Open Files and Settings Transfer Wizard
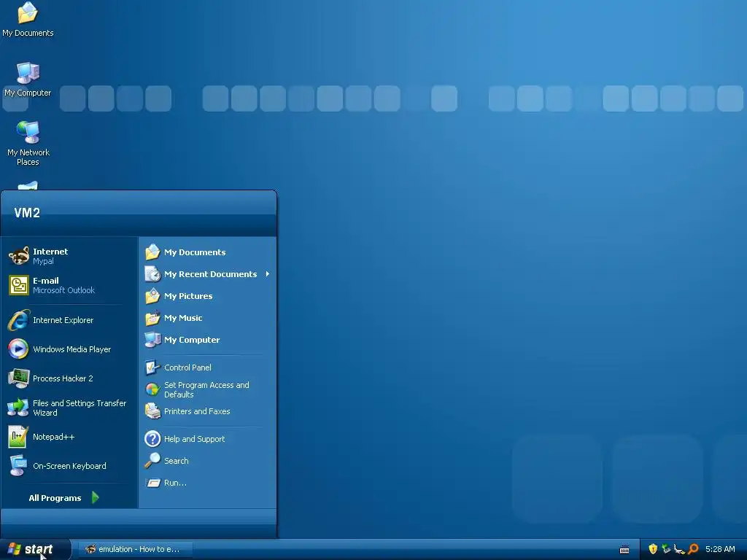Viewport: 747px width, 560px height. [x=69, y=408]
